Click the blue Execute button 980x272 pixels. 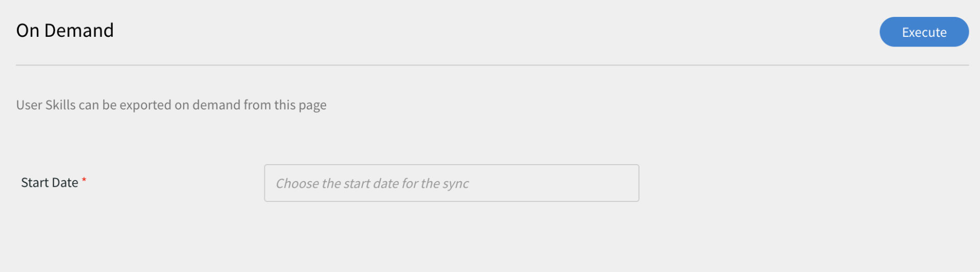(924, 32)
